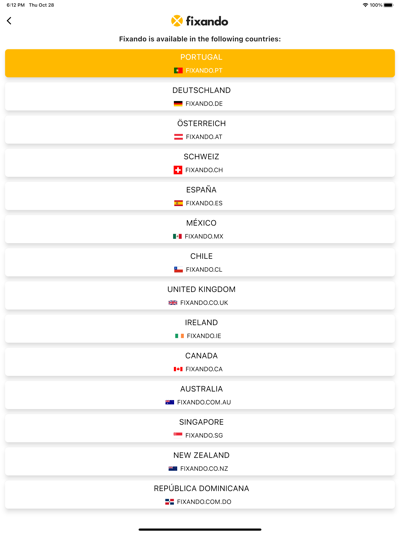Click the Union Jack flag icon
Viewport: 400px width, 534px height.
point(173,302)
